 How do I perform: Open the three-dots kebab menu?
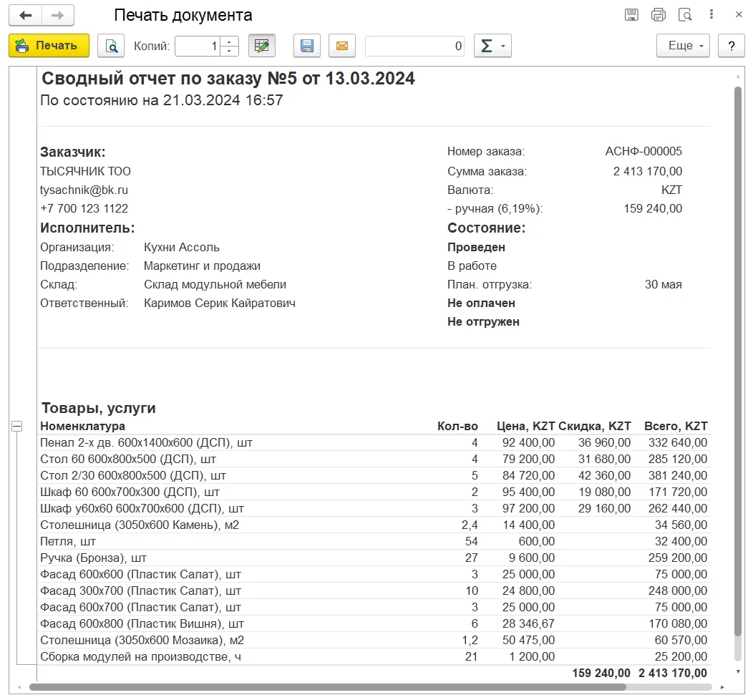coord(711,14)
